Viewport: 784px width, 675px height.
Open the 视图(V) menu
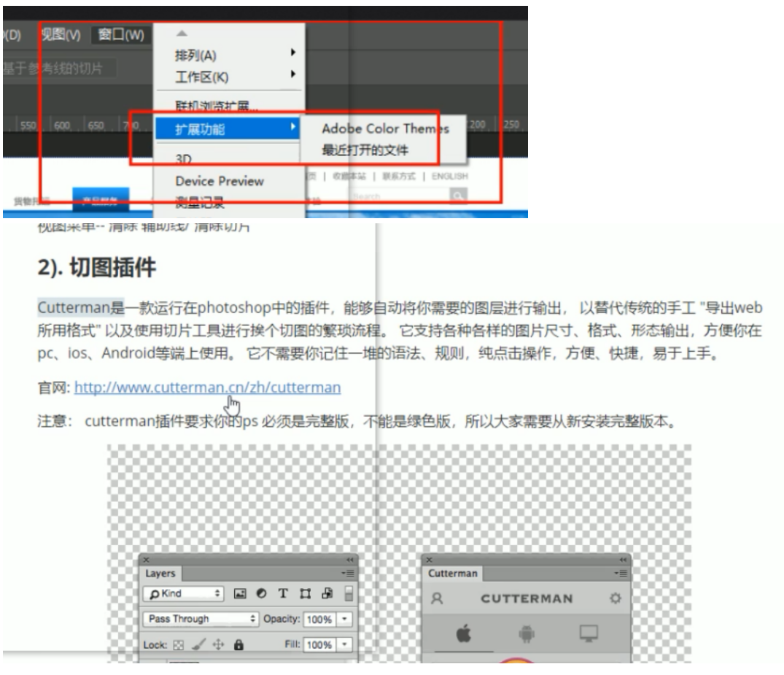[61, 34]
